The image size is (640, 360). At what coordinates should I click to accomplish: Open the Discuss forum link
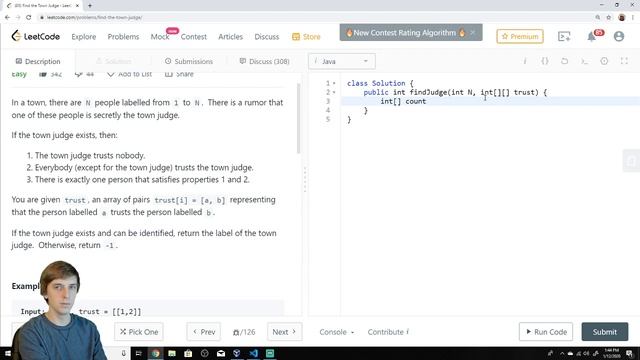pos(267,37)
